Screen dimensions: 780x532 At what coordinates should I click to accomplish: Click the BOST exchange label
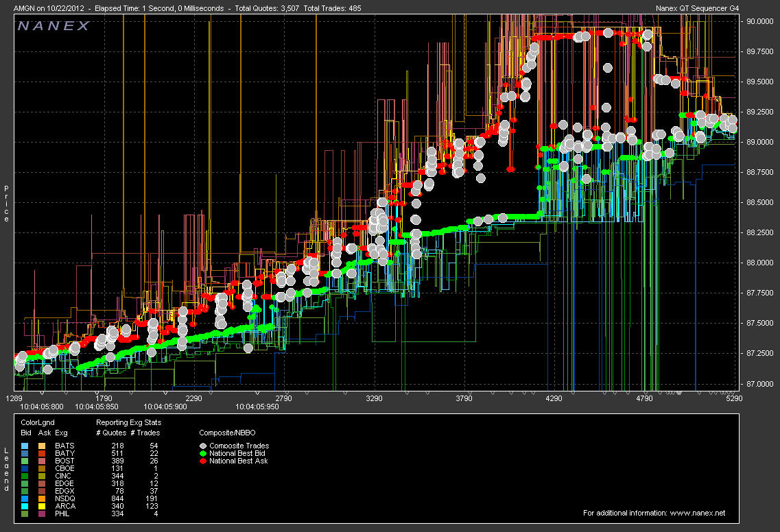64,461
